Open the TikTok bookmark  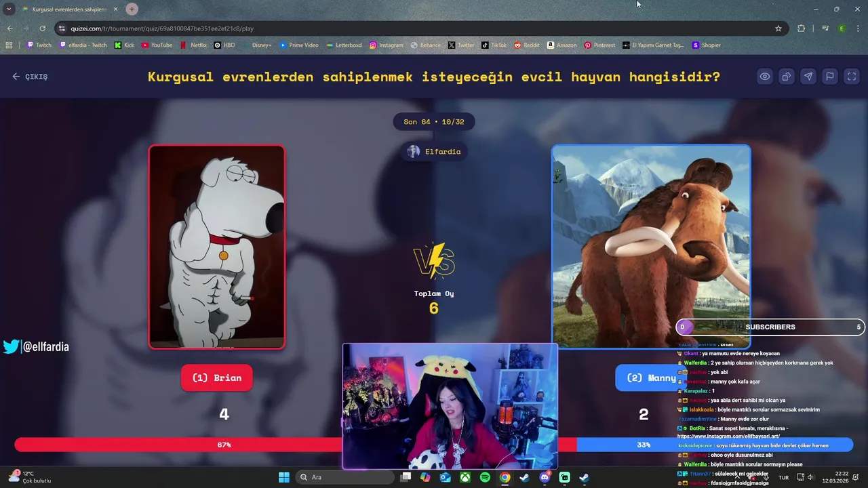click(494, 45)
